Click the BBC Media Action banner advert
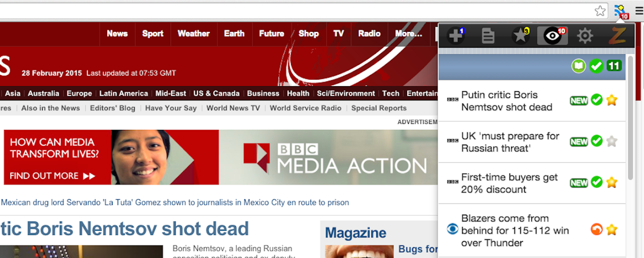Viewport: 644px width, 258px height. 220,157
